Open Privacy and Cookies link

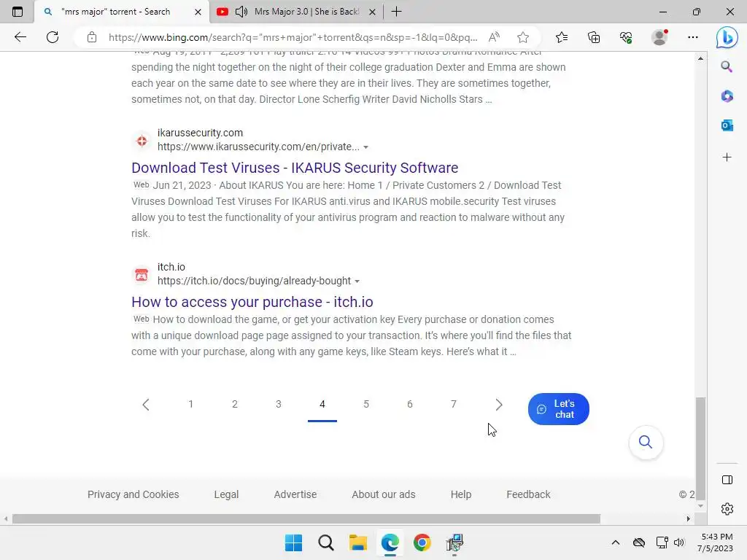pyautogui.click(x=133, y=494)
